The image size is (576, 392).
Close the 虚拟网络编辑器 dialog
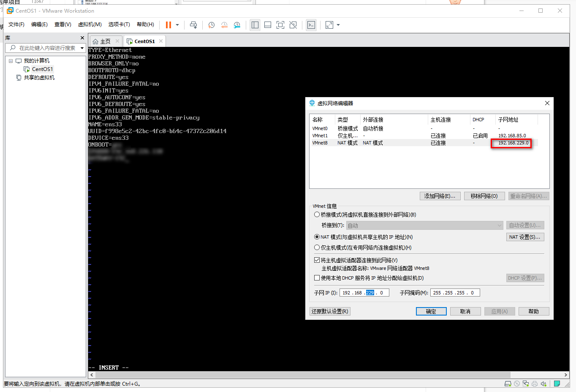click(x=547, y=103)
